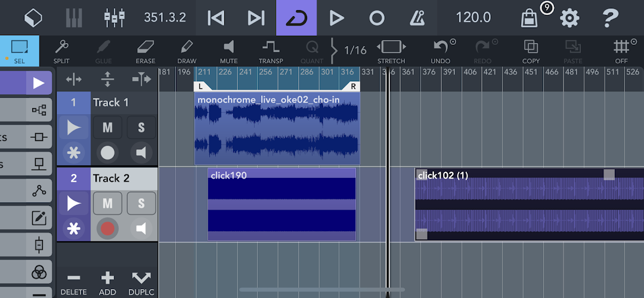The width and height of the screenshot is (644, 298).
Task: Click Track 2 play arrow icon
Action: click(73, 203)
